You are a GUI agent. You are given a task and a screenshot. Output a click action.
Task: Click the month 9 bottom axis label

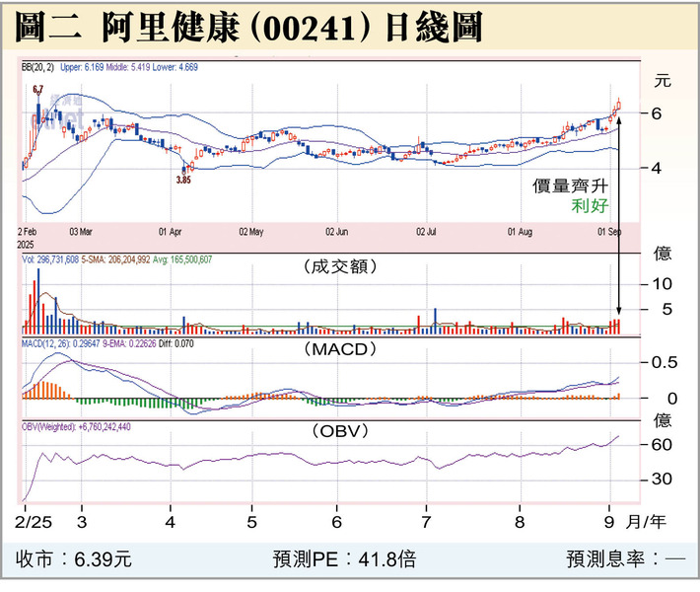pyautogui.click(x=609, y=522)
